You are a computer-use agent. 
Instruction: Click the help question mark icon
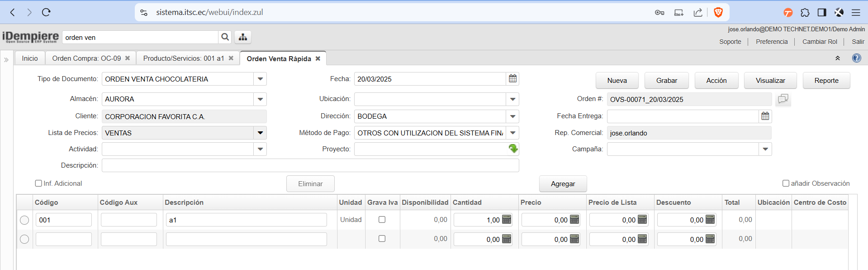[x=856, y=58]
